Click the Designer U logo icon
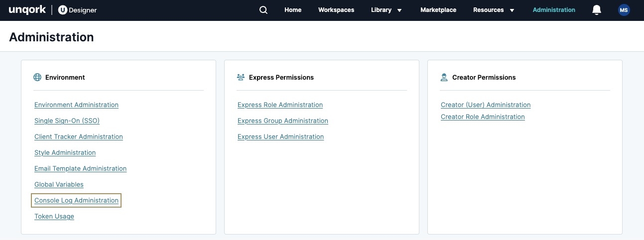The width and height of the screenshot is (644, 240). tap(63, 10)
